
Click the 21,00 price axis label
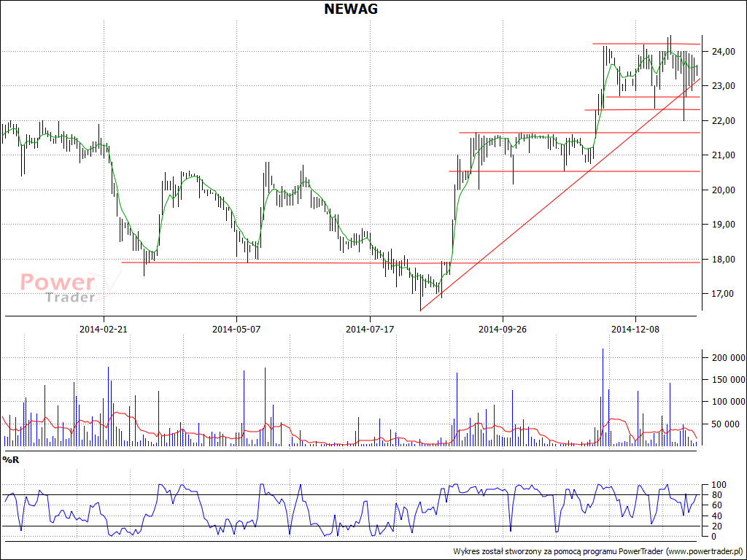pos(723,155)
